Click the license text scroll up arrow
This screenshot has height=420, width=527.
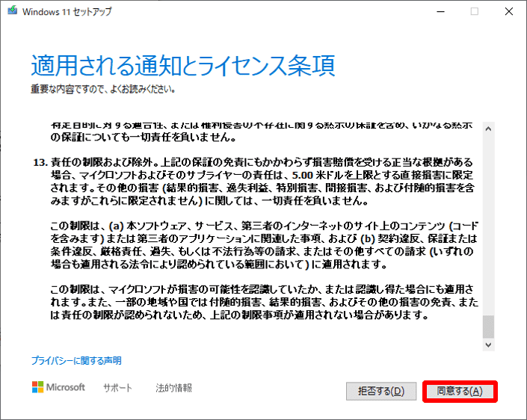[488, 129]
